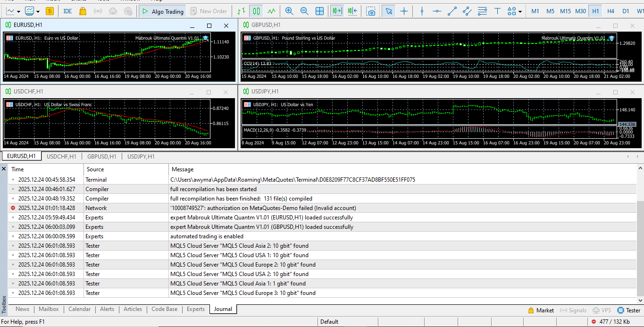Sort journal by the Time column header
The height and width of the screenshot is (327, 644).
(17, 169)
